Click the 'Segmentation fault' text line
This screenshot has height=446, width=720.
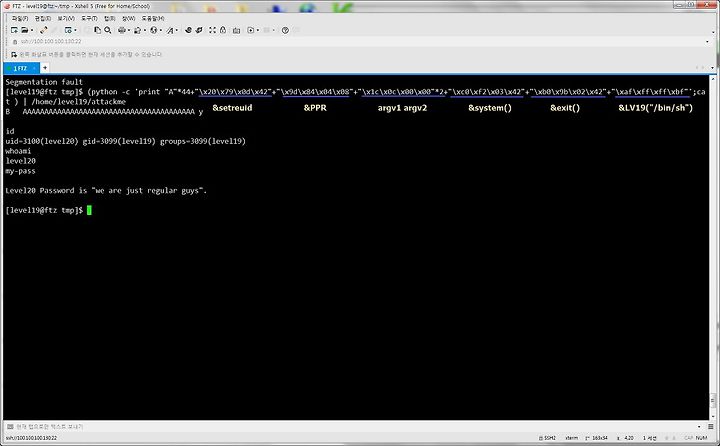[44, 82]
